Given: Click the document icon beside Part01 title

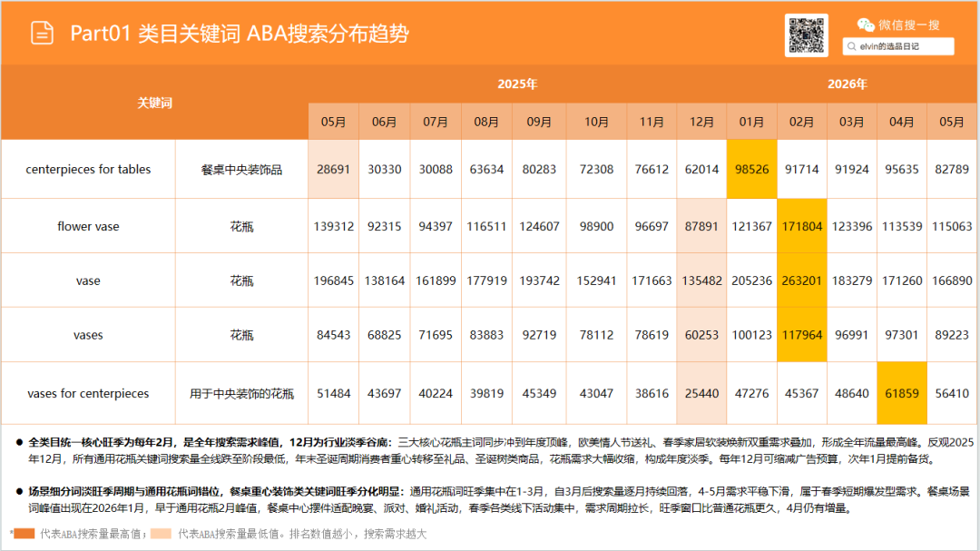Looking at the screenshot, I should 42,34.
